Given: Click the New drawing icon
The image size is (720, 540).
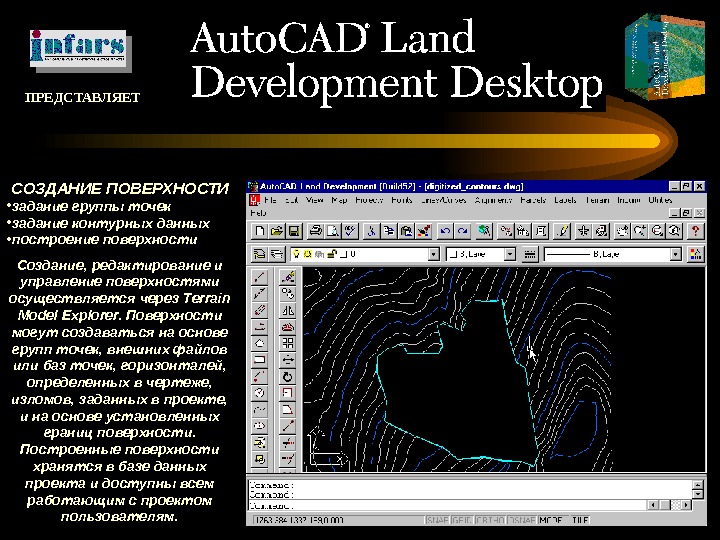Looking at the screenshot, I should click(x=259, y=231).
